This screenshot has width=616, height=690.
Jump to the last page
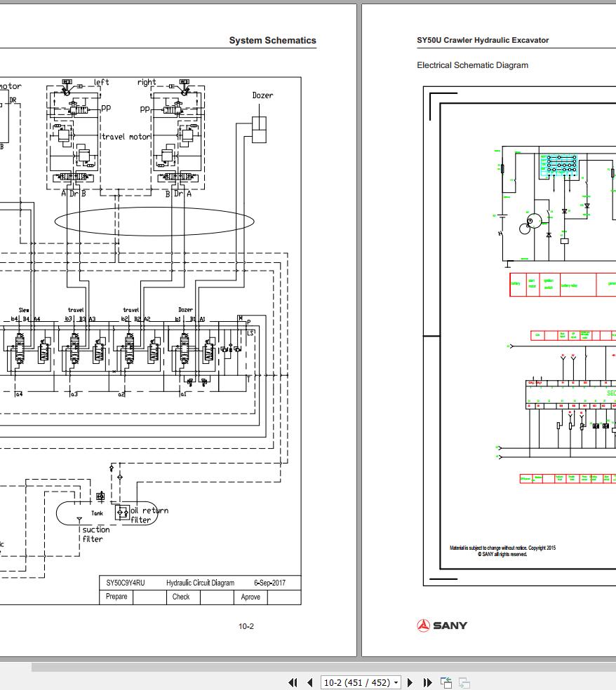coord(427,682)
